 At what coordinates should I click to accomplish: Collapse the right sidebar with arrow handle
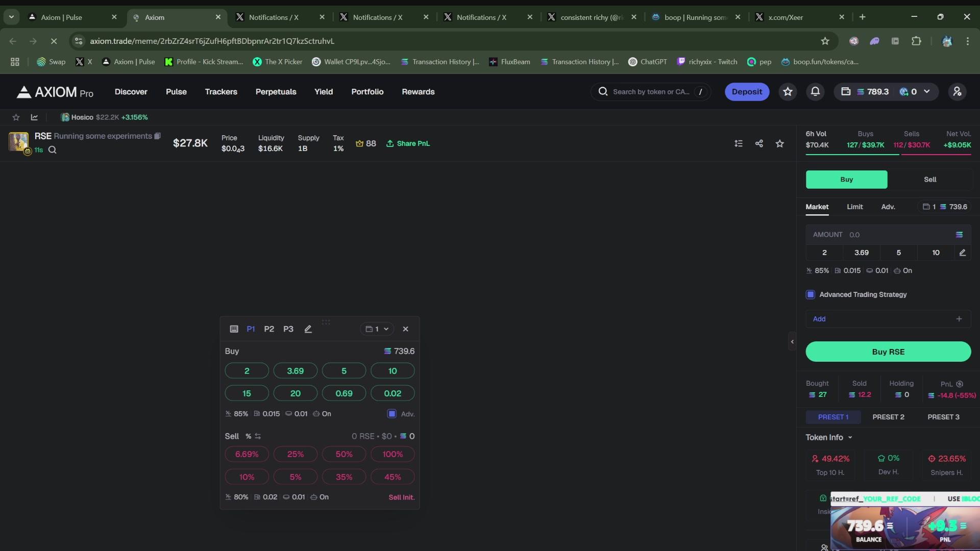click(x=792, y=342)
